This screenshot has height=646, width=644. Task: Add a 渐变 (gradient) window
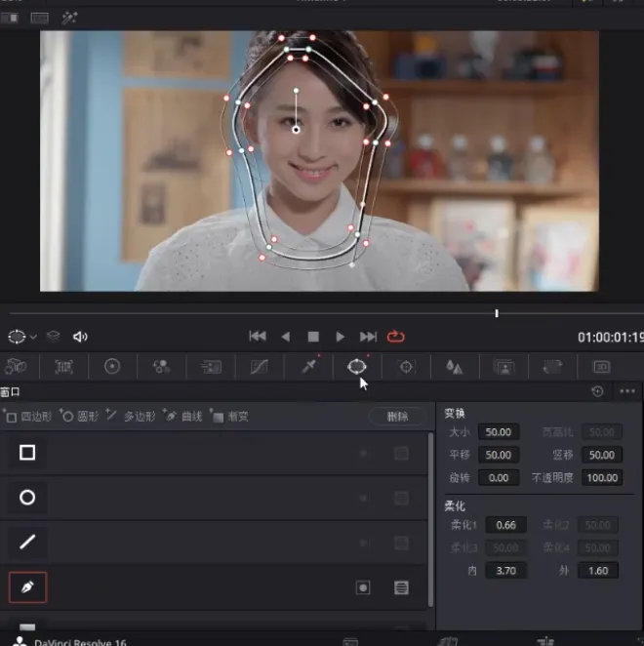pyautogui.click(x=229, y=417)
